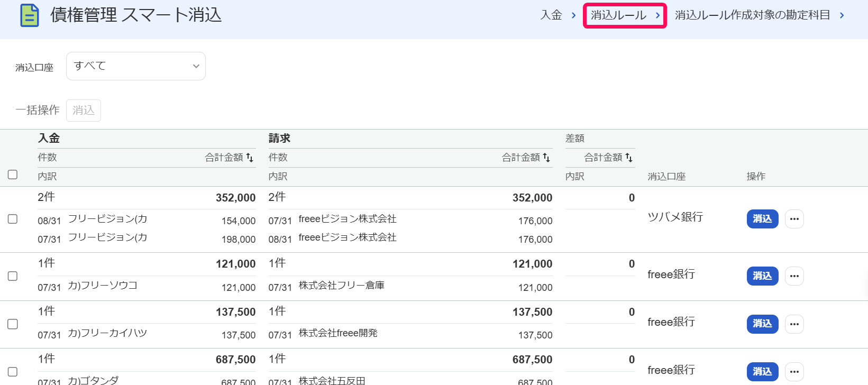The width and height of the screenshot is (868, 385).
Task: Open the more-options menu for ツバメ銀行 row
Action: (794, 219)
